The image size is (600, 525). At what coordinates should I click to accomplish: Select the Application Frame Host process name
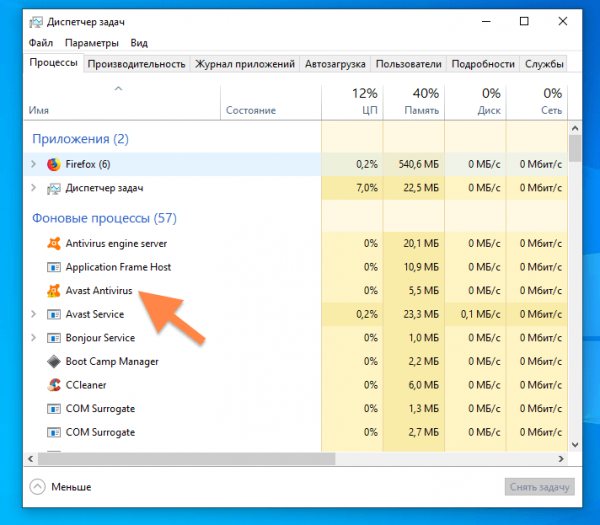tap(118, 267)
